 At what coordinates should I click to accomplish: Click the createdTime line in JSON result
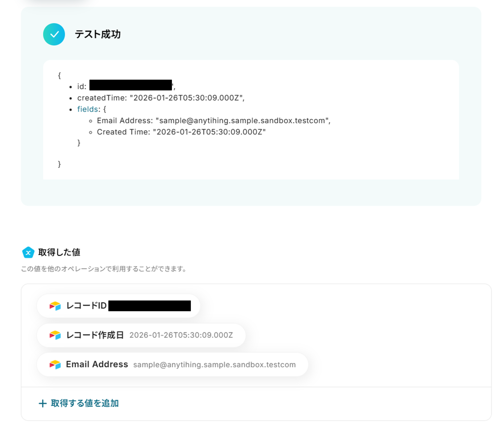tap(160, 98)
